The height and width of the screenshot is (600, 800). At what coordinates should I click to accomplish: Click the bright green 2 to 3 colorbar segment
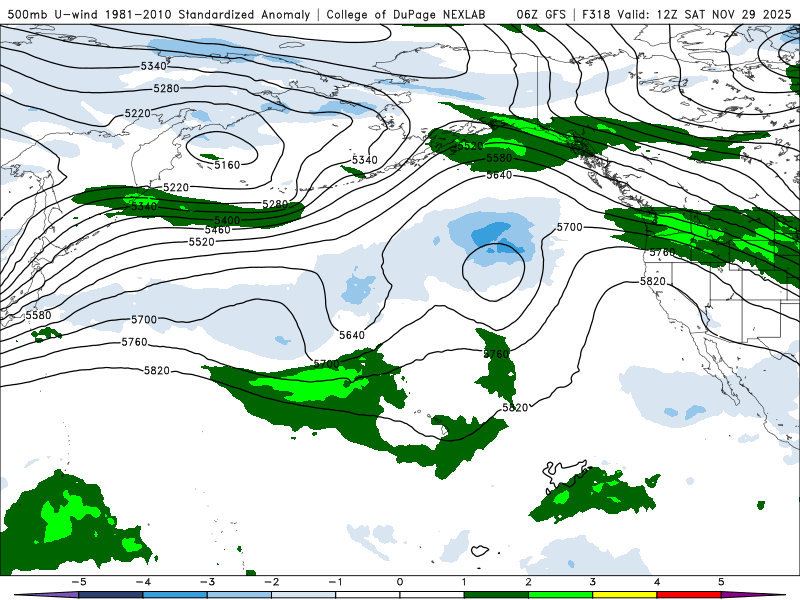click(x=561, y=595)
